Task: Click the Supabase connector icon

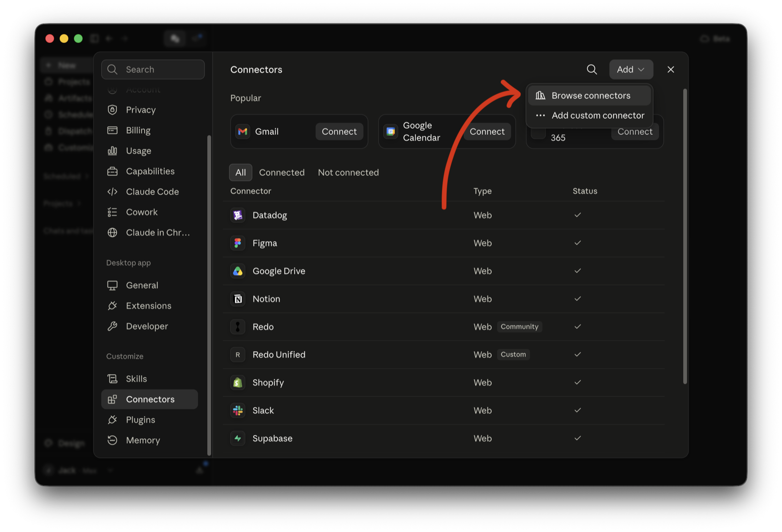Action: 238,438
